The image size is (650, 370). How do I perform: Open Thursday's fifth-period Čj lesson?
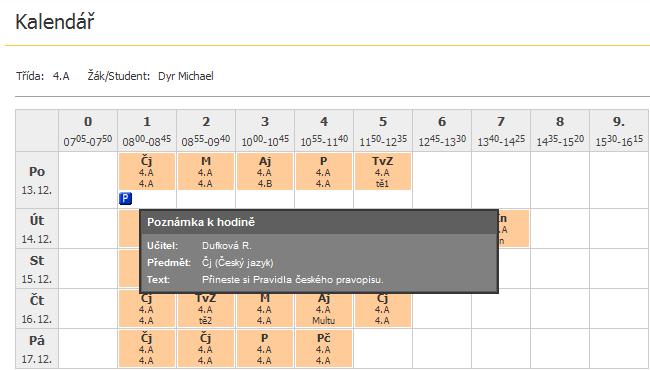[382, 310]
